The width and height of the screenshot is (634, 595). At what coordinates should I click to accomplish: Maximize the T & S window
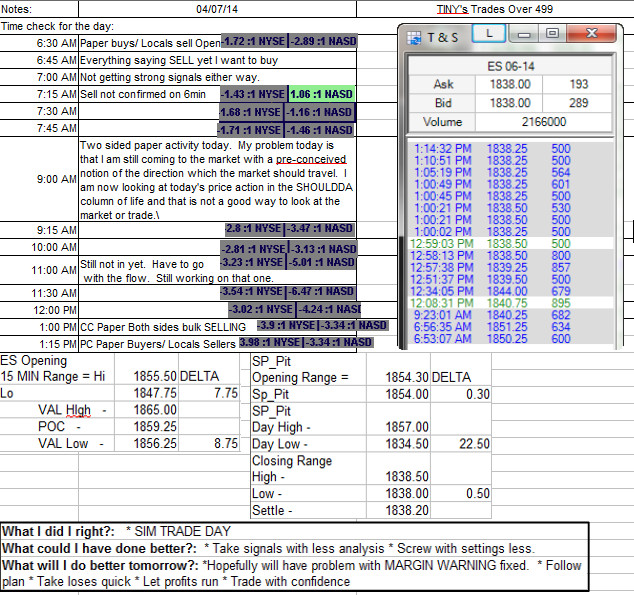pos(552,34)
